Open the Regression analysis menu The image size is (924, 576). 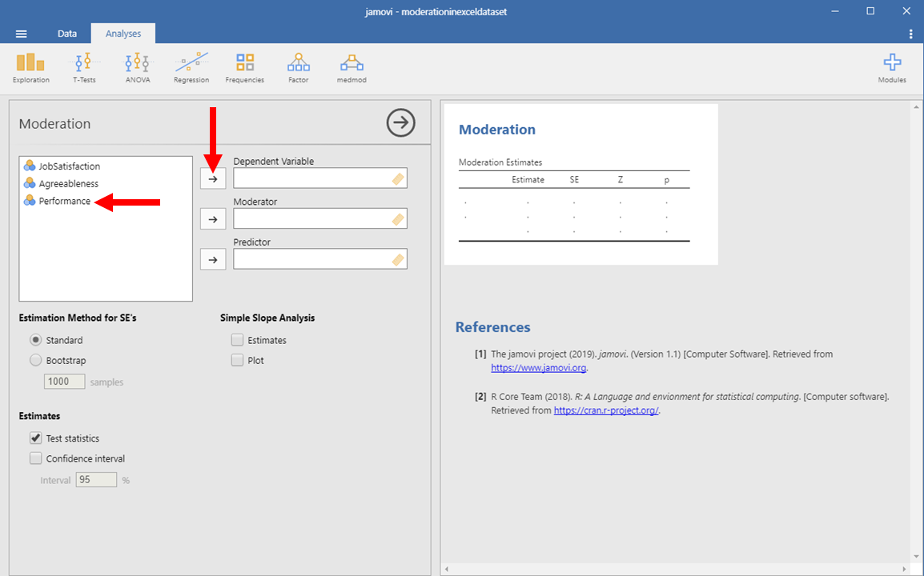point(191,67)
